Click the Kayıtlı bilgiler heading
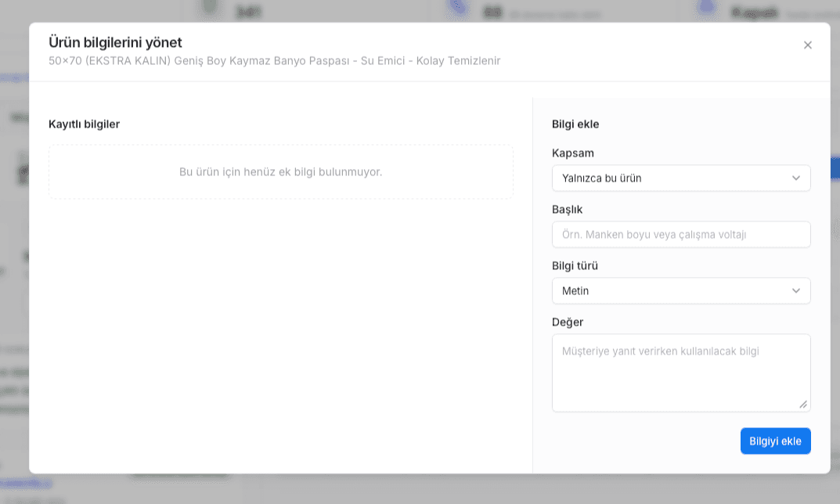Screen dimensions: 840x504 click(84, 124)
